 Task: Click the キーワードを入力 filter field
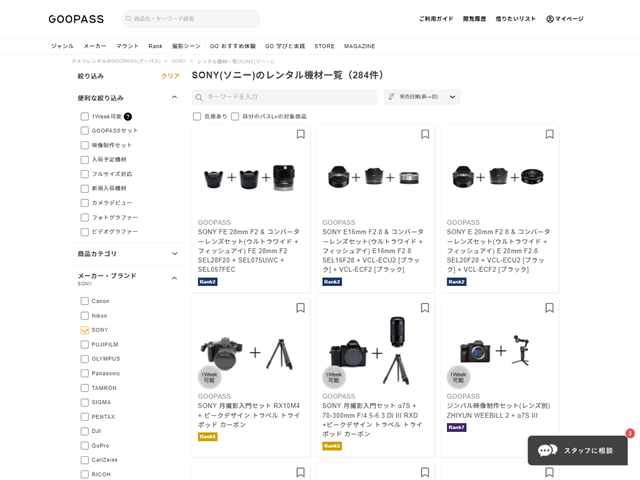click(x=284, y=97)
